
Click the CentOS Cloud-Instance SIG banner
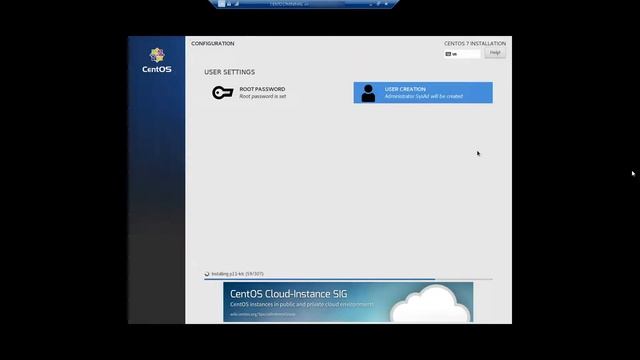[x=348, y=302]
